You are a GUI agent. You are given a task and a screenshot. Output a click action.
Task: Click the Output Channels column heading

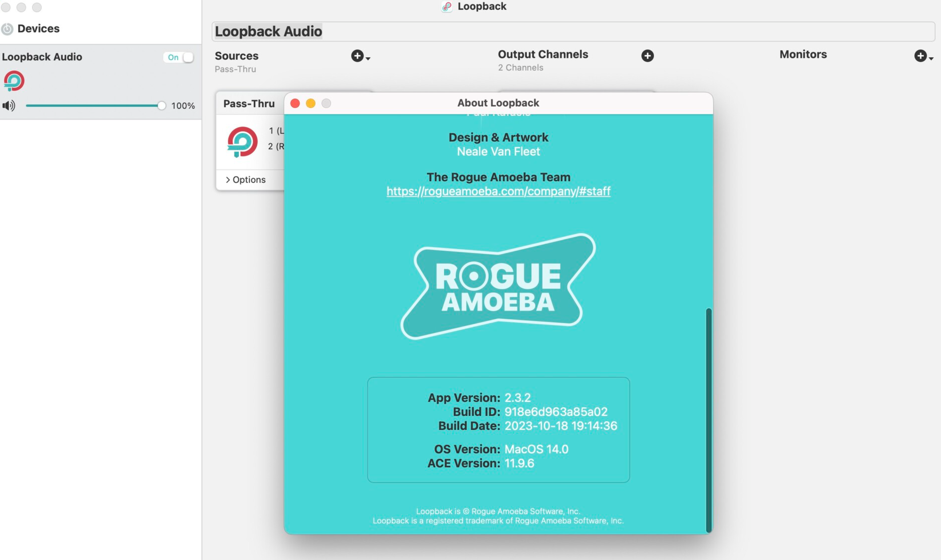click(543, 55)
